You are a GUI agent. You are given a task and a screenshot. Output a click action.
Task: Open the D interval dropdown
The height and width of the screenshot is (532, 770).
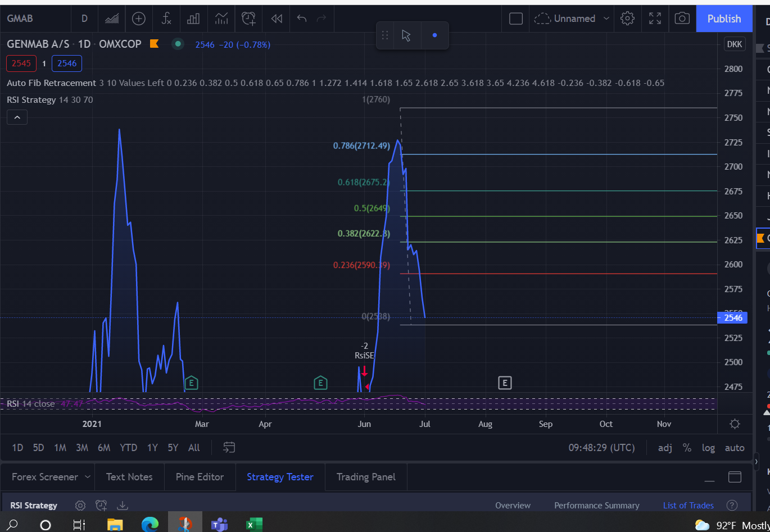pos(84,19)
